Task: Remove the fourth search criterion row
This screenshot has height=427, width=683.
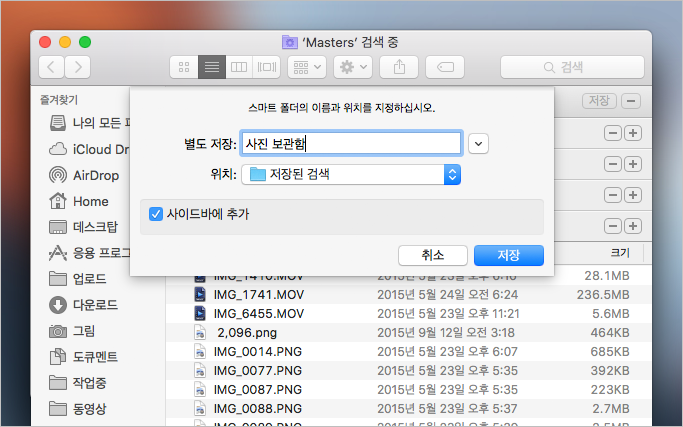Action: tap(612, 226)
